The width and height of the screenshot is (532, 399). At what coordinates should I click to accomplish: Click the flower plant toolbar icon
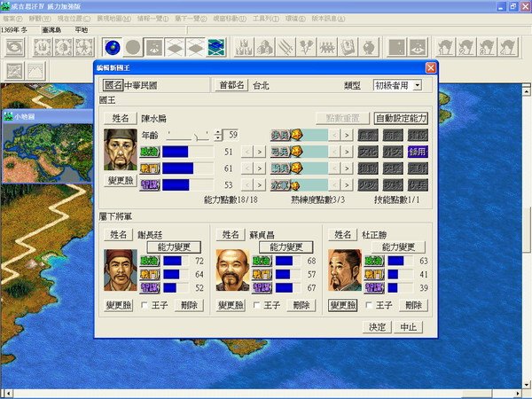[306, 47]
